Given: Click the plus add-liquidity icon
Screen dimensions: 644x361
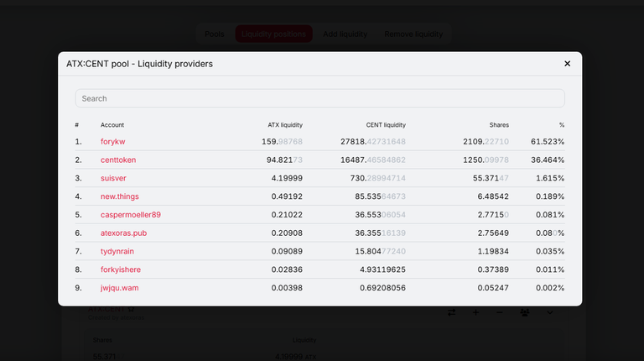Looking at the screenshot, I should (x=475, y=312).
